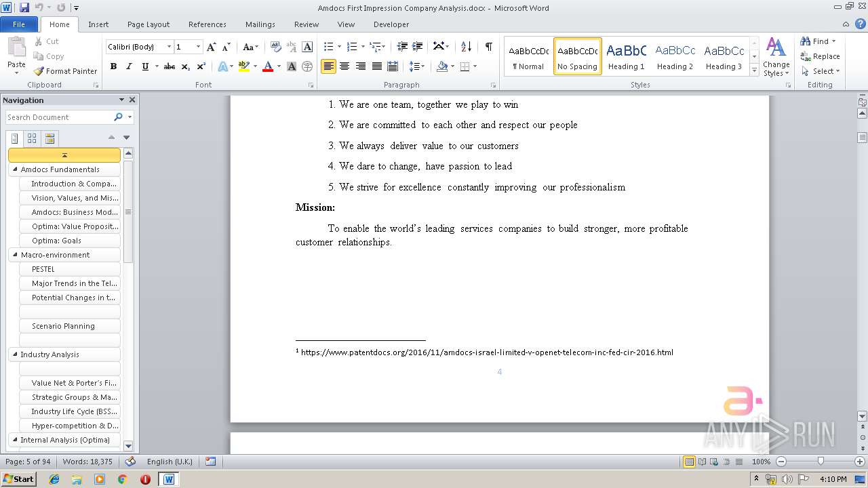The height and width of the screenshot is (488, 868).
Task: Activate Format Painter
Action: (66, 71)
